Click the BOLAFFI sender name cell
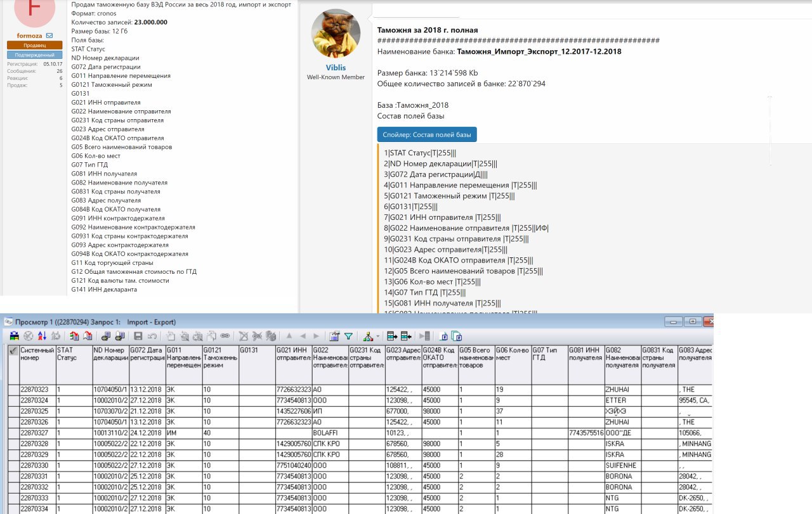 [x=331, y=433]
